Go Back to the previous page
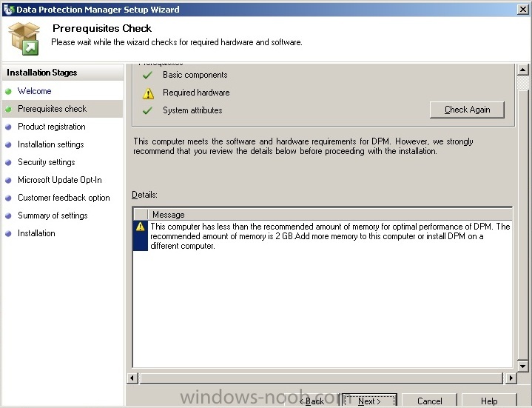Screen dimensions: 532x408 tap(312, 401)
